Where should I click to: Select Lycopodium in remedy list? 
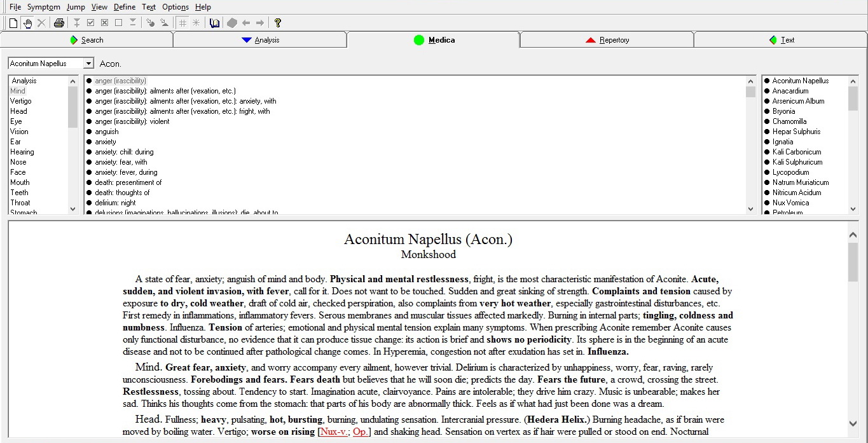(x=790, y=172)
